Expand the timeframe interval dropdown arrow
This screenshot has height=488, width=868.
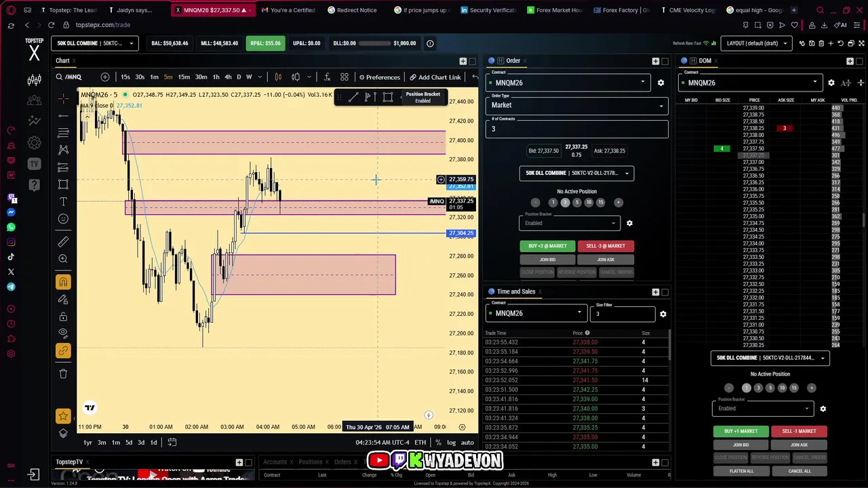point(260,77)
